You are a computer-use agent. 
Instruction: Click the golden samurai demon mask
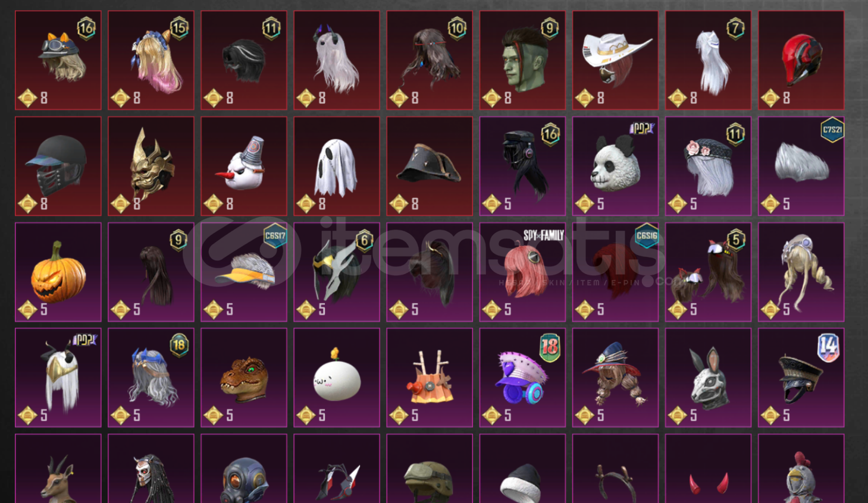coord(151,166)
